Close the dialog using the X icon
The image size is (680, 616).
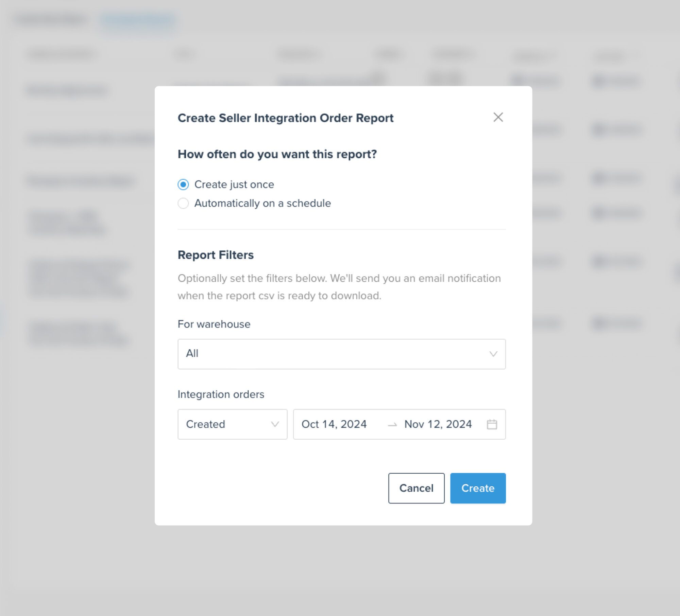[x=498, y=117]
